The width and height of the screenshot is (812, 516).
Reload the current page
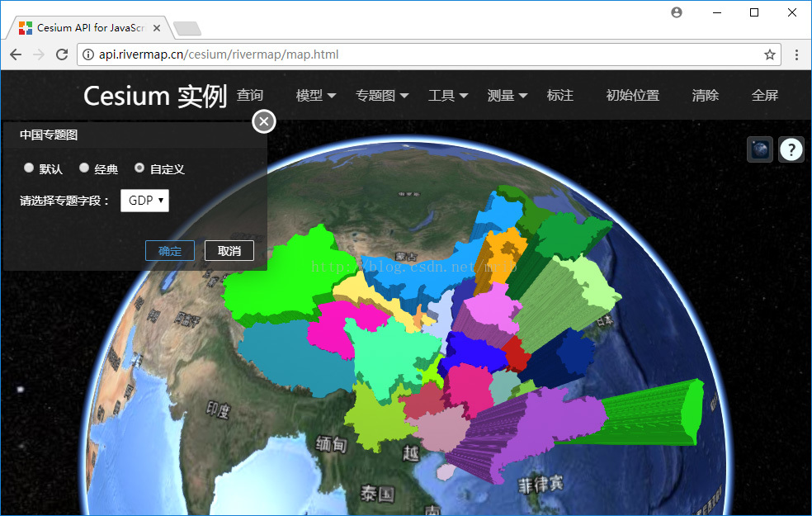[62, 54]
